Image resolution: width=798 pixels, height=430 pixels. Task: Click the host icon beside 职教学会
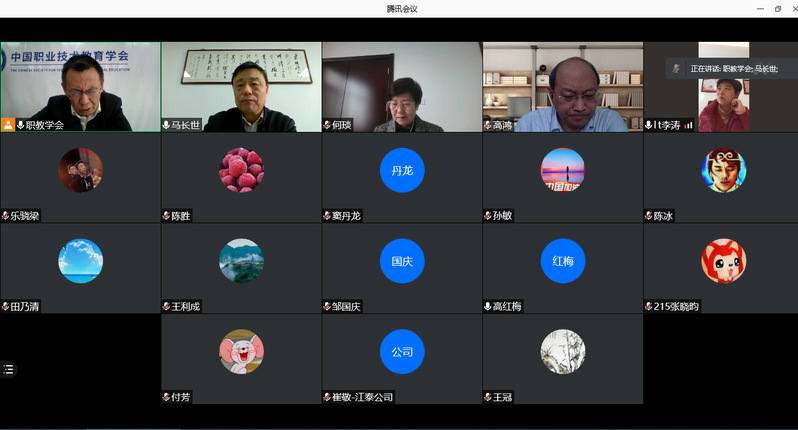pyautogui.click(x=9, y=125)
